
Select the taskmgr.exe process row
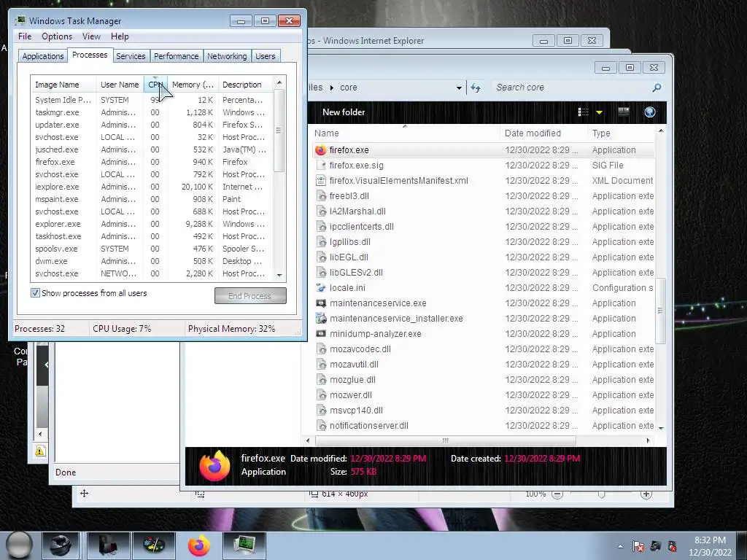152,112
